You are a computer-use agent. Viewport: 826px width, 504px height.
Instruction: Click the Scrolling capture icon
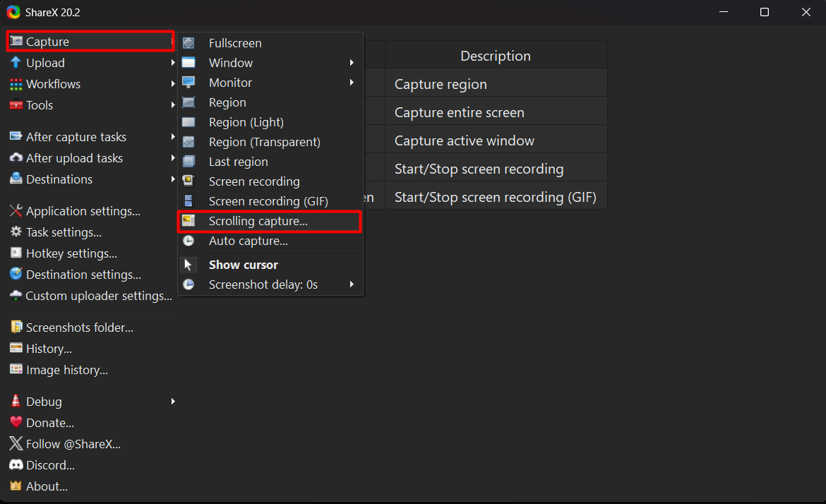pyautogui.click(x=188, y=221)
